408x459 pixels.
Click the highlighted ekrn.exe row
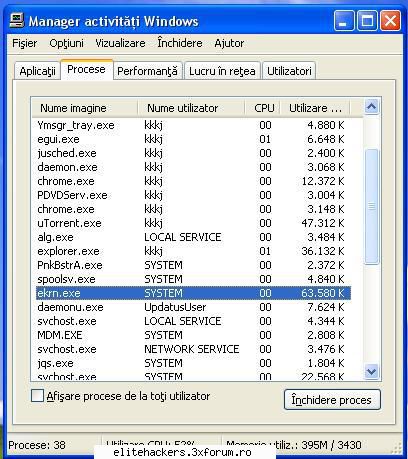point(192,293)
